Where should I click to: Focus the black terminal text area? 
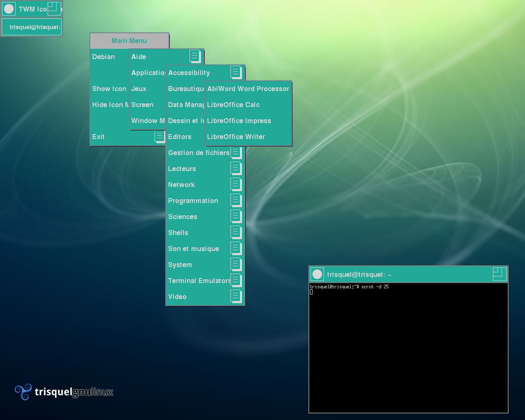(x=409, y=347)
